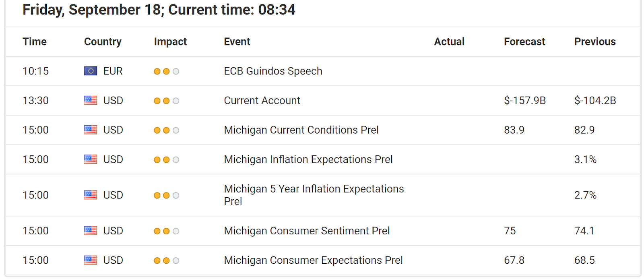The height and width of the screenshot is (279, 644).
Task: Click impact dots for Current Account
Action: click(166, 101)
